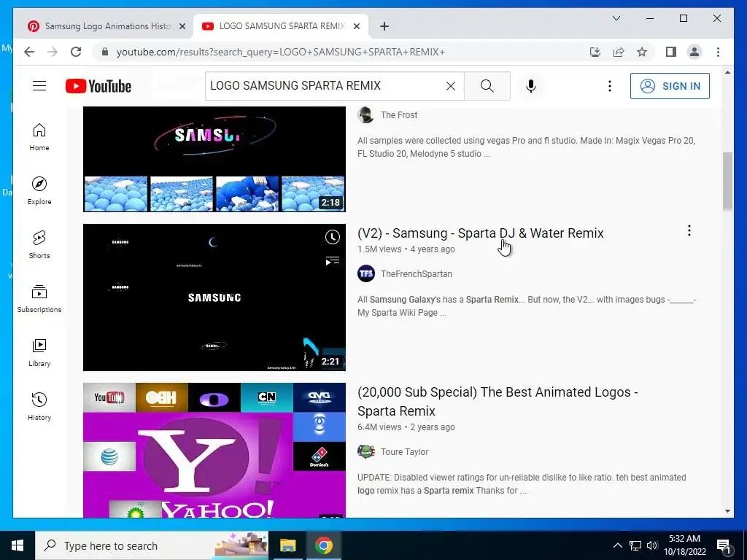Screen dimensions: 747x560
Task: Open the 2:21 black Samsung thumbnail
Action: click(x=214, y=297)
